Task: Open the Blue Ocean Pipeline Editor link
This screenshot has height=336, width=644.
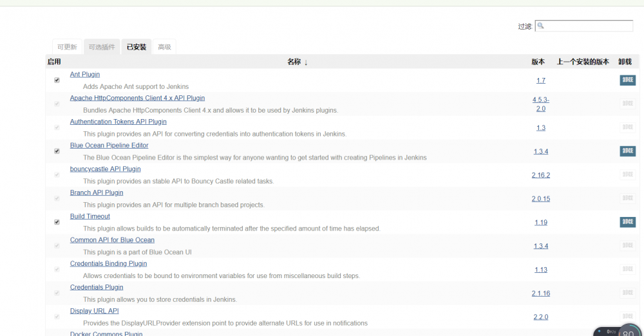Action: (109, 145)
